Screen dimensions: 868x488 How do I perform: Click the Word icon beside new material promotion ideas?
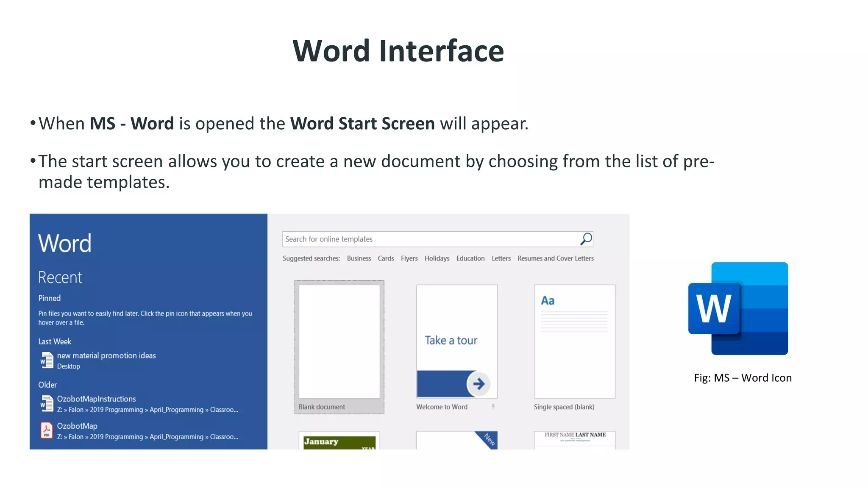[47, 360]
